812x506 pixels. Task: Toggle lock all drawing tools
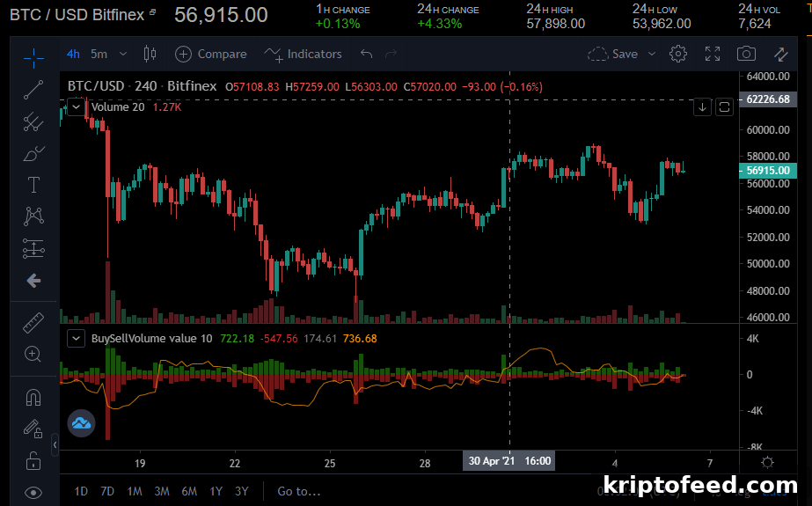(33, 460)
